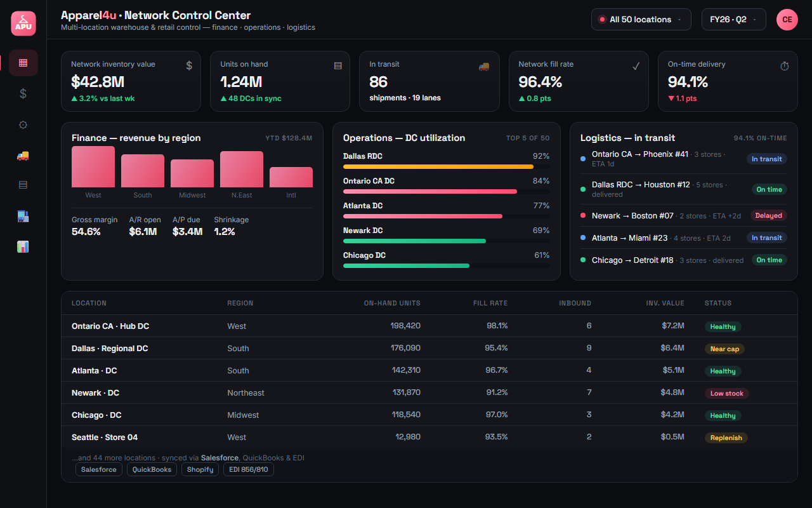The height and width of the screenshot is (508, 812).
Task: Click the red status dot for Newark → Boston #07
Action: (583, 215)
